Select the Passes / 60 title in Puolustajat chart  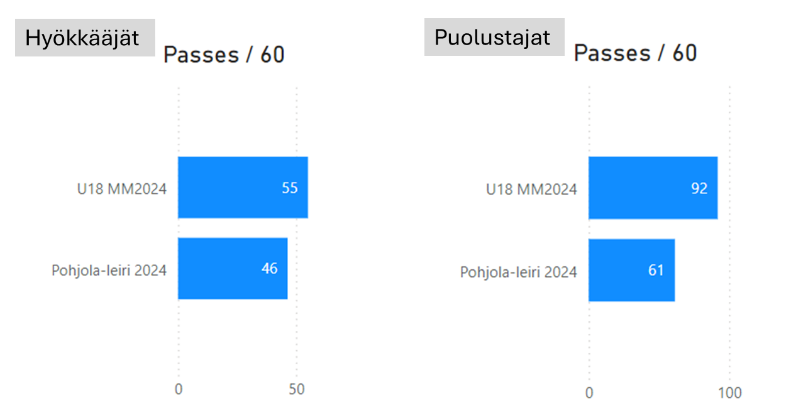point(635,54)
